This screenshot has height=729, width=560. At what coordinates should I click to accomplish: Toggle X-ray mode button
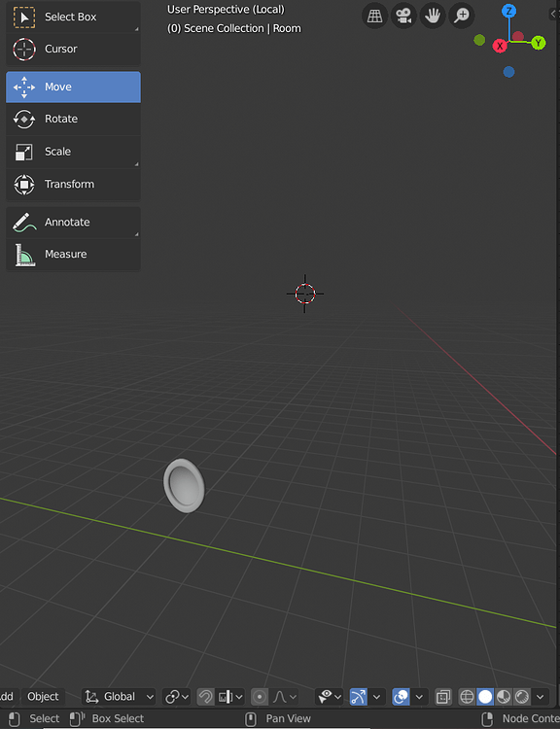click(x=442, y=697)
